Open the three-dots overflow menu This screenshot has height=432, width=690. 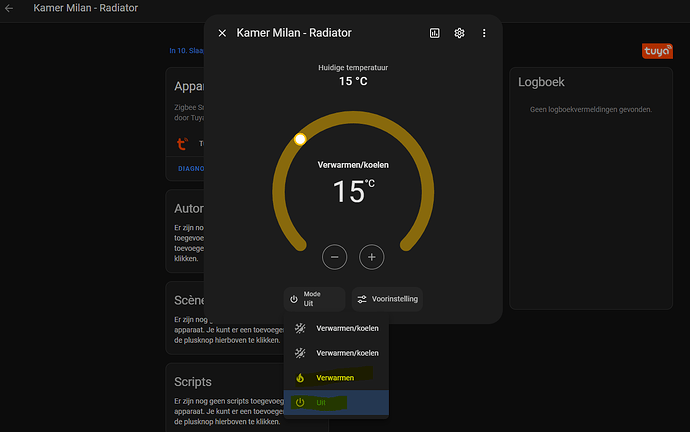[484, 33]
